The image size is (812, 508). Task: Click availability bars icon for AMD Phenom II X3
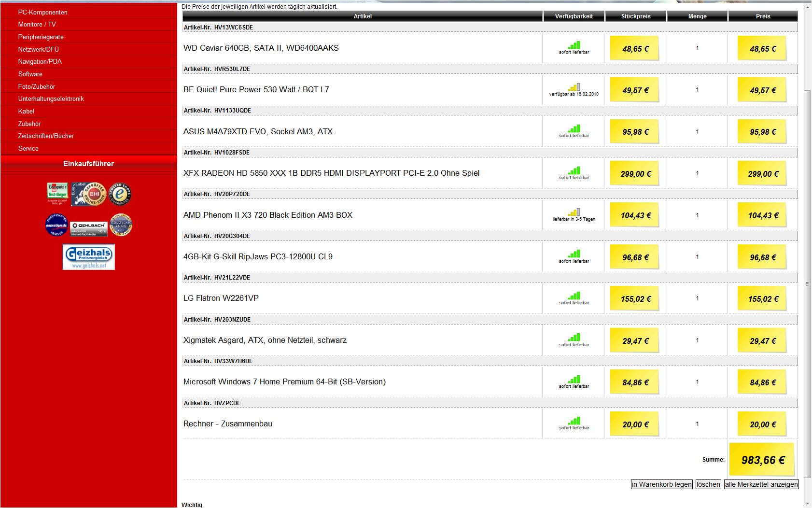pyautogui.click(x=574, y=212)
